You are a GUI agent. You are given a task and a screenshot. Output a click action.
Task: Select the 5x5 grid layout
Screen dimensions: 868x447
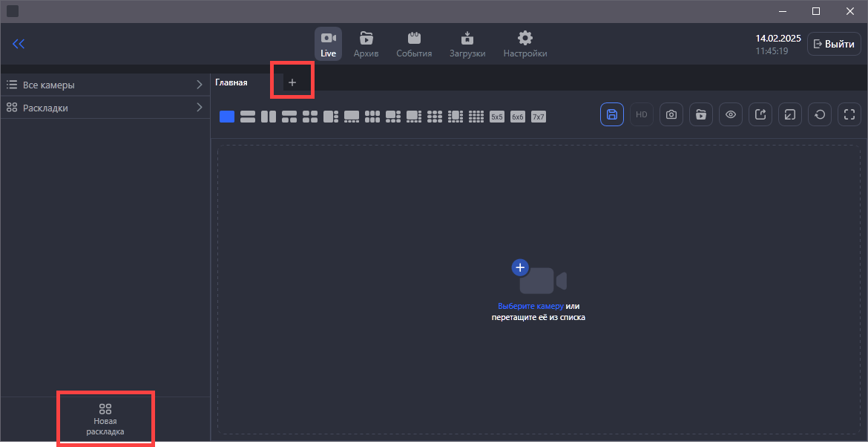click(x=497, y=117)
